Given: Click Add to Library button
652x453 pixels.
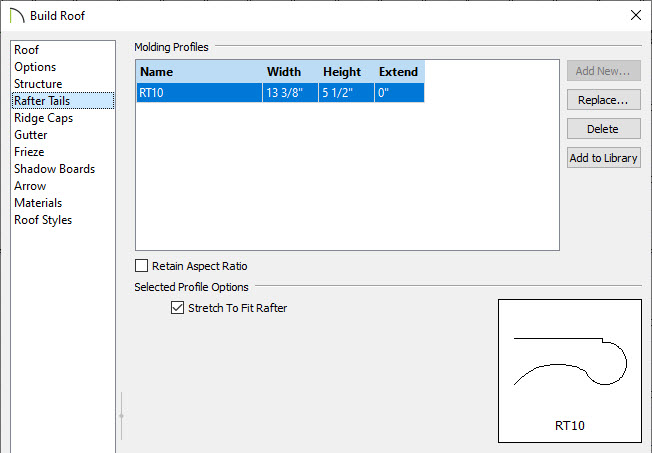Looking at the screenshot, I should (x=603, y=158).
